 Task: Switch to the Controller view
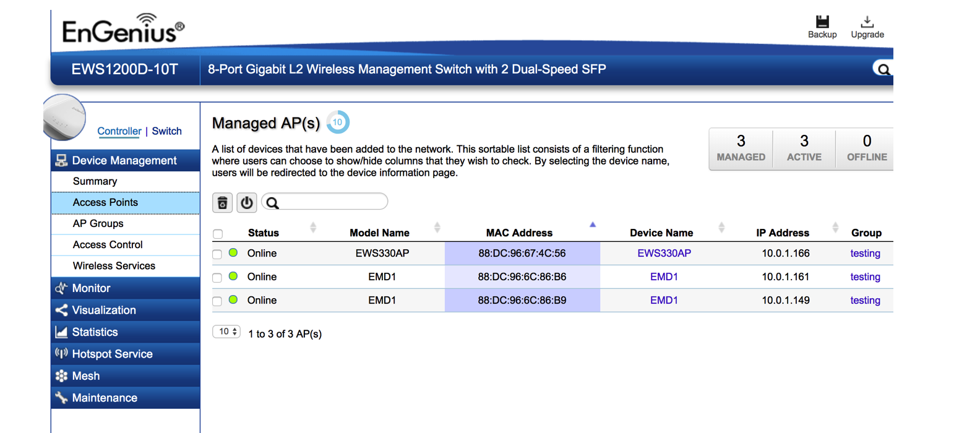click(x=119, y=131)
